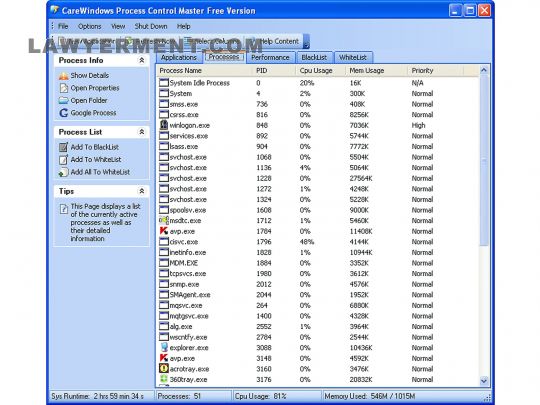Switch to the Performance tab
This screenshot has height=405, width=540.
tap(270, 58)
